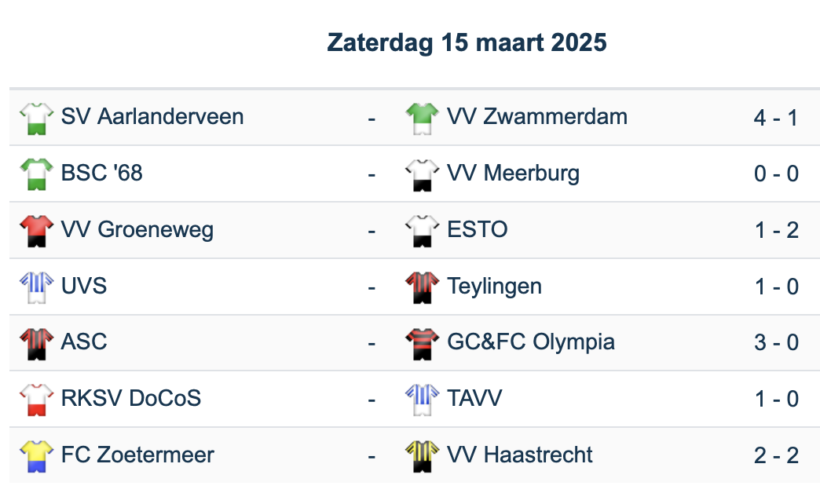Open the VV Meerburg team link

click(513, 173)
